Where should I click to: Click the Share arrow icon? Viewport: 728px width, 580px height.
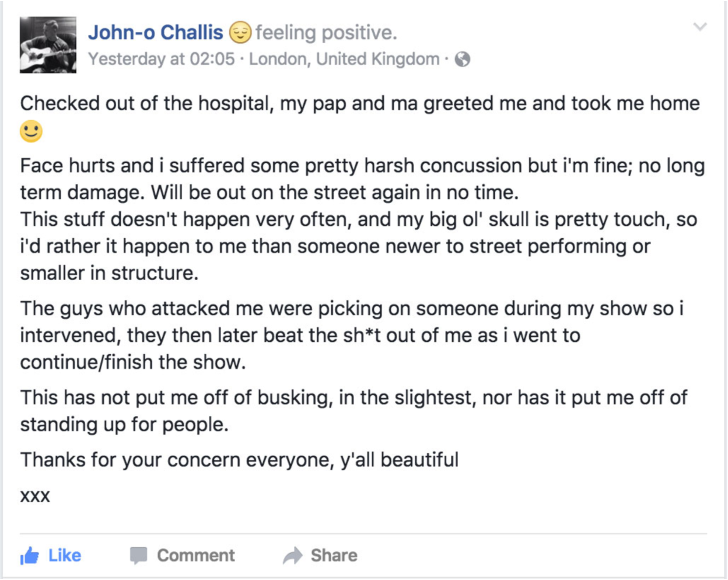[x=293, y=555]
